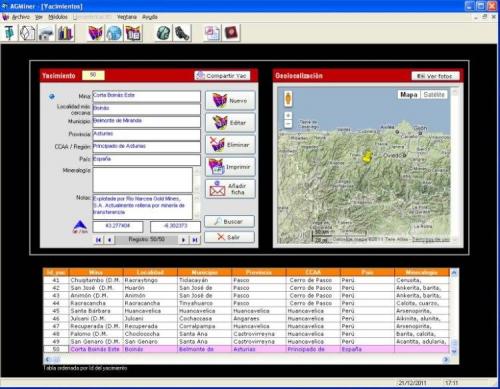The width and height of the screenshot is (500, 389).
Task: Click the table's vertical scrollbar down arrow
Action: click(x=454, y=351)
